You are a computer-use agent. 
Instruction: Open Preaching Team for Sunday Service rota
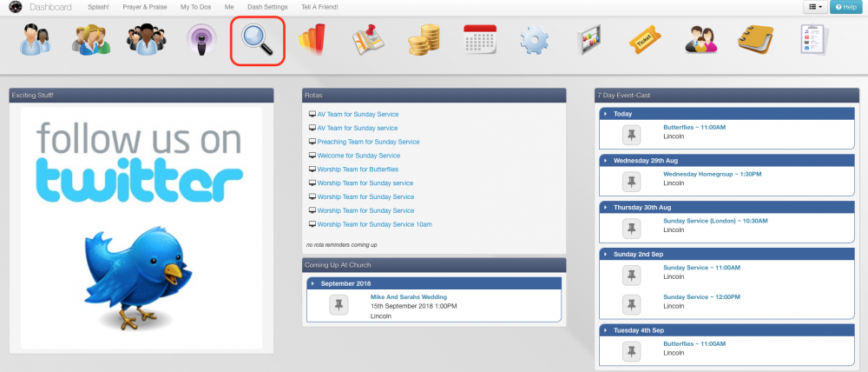tap(368, 142)
